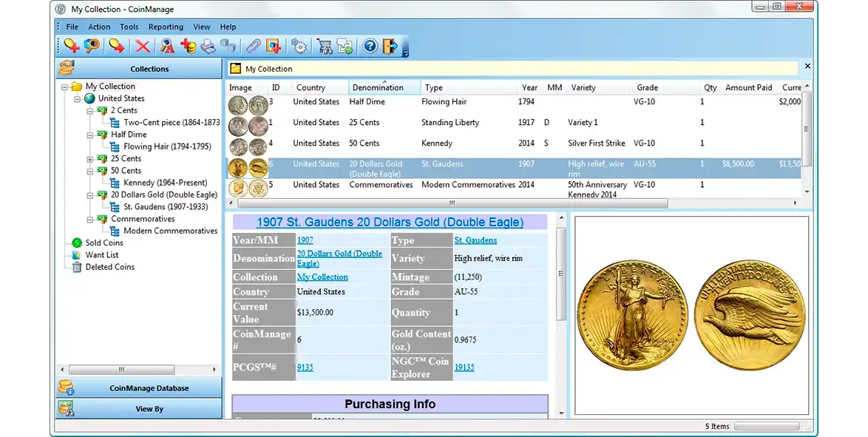Sort the list by Denomination column
The image size is (868, 437).
point(384,87)
